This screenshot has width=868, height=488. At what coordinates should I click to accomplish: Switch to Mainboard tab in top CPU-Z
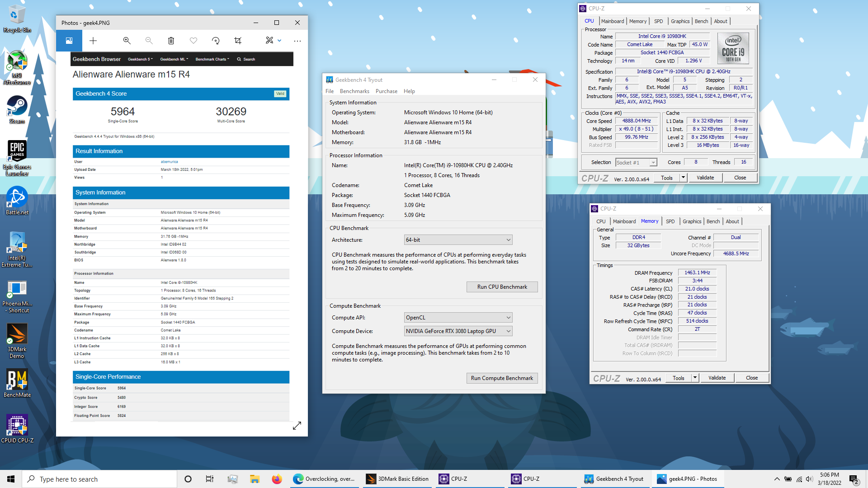pyautogui.click(x=613, y=21)
